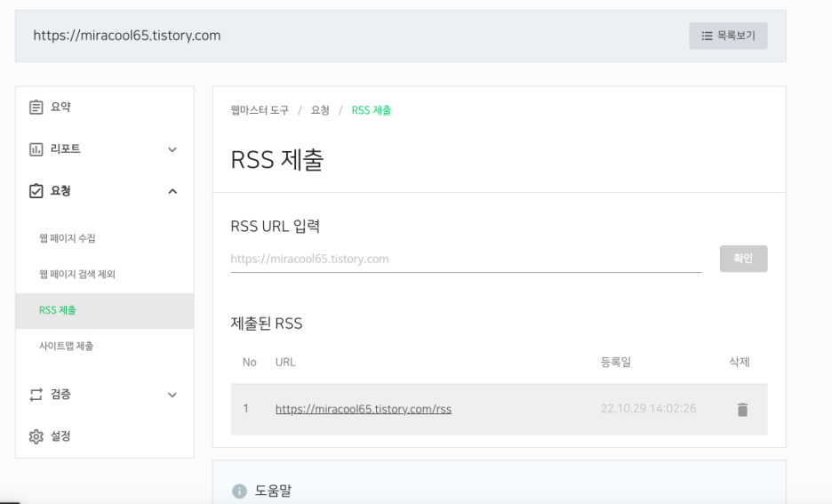This screenshot has height=504, width=832.
Task: Expand the 리포트 section chevron
Action: tap(172, 149)
